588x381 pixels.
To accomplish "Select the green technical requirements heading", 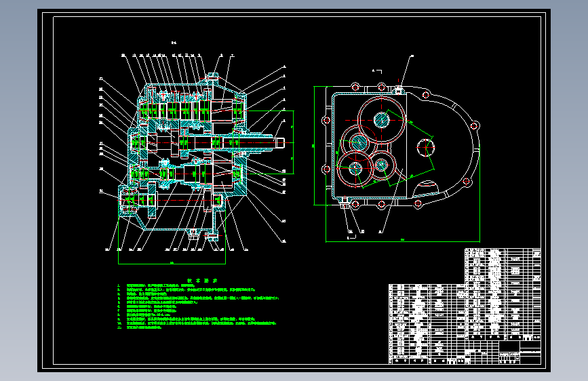I will click(x=202, y=280).
